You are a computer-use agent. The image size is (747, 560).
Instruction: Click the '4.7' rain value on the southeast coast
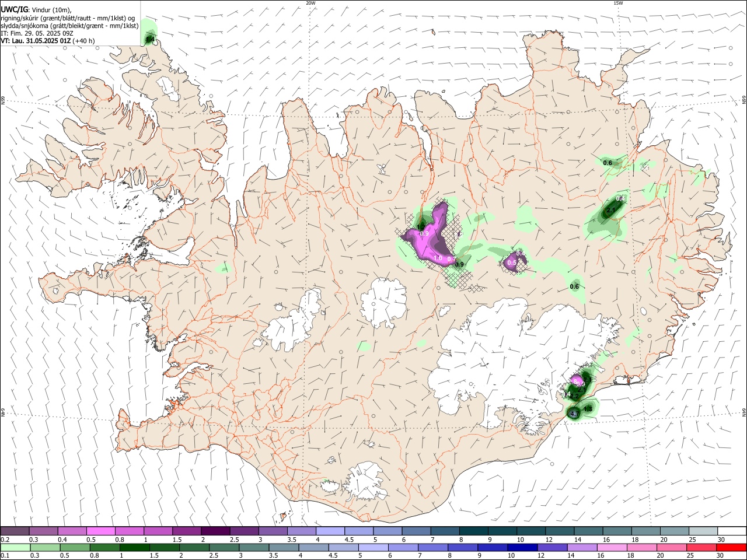[x=574, y=414]
